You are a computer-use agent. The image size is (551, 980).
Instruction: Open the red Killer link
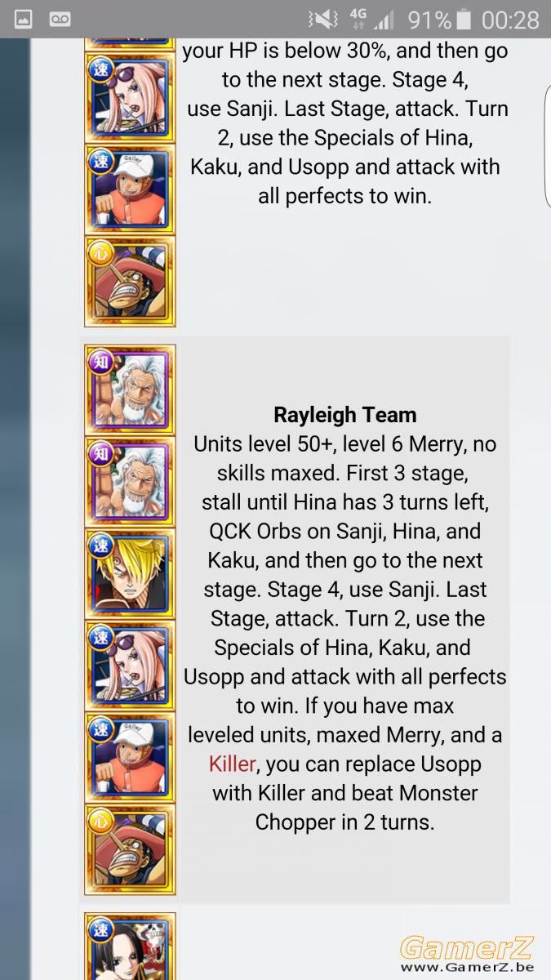tap(233, 764)
